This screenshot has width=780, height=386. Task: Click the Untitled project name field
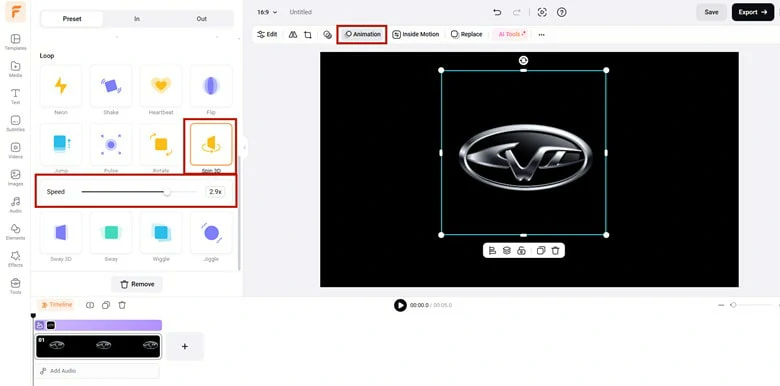pos(300,12)
